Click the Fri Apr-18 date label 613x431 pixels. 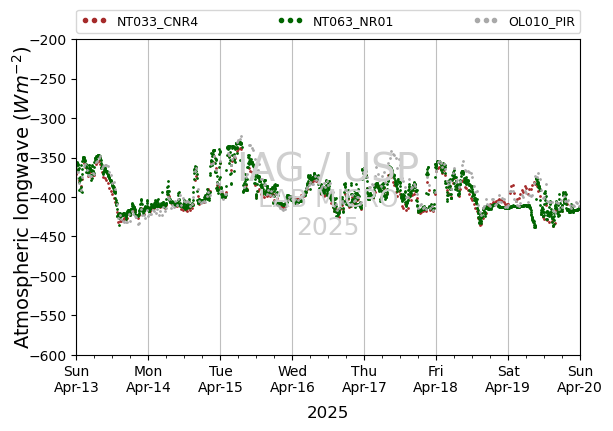pos(436,379)
